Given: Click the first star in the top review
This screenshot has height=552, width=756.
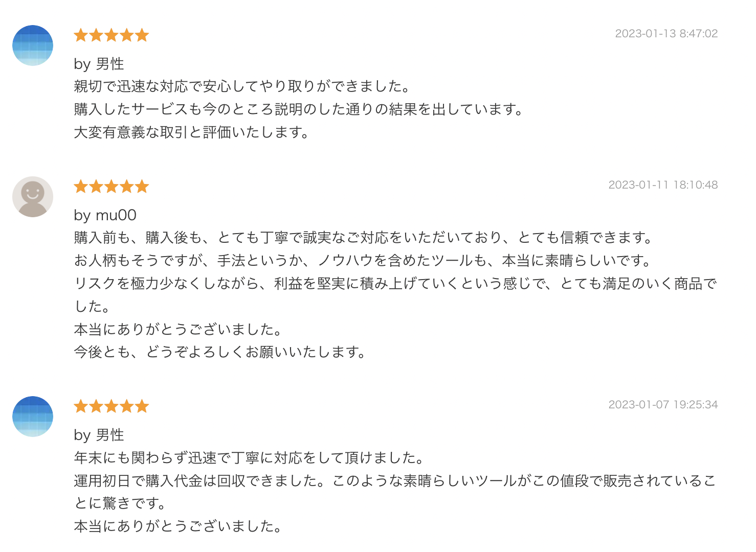Looking at the screenshot, I should tap(81, 35).
